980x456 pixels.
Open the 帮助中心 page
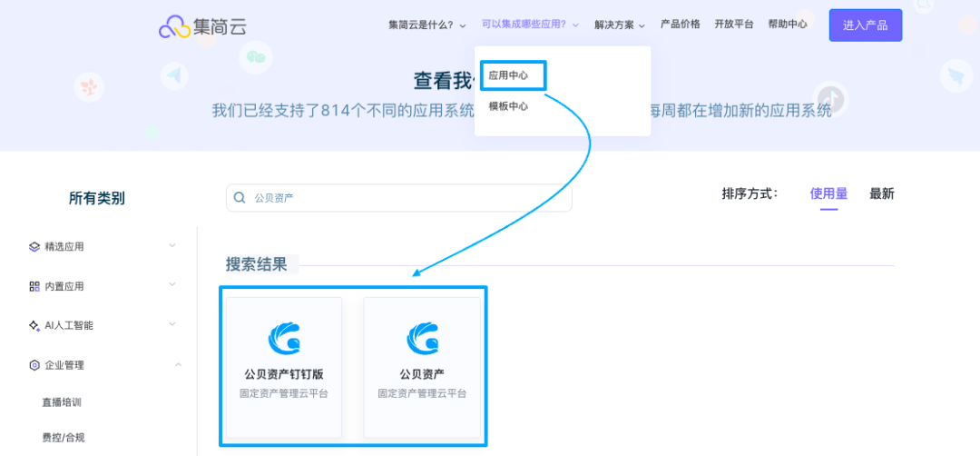coord(788,25)
